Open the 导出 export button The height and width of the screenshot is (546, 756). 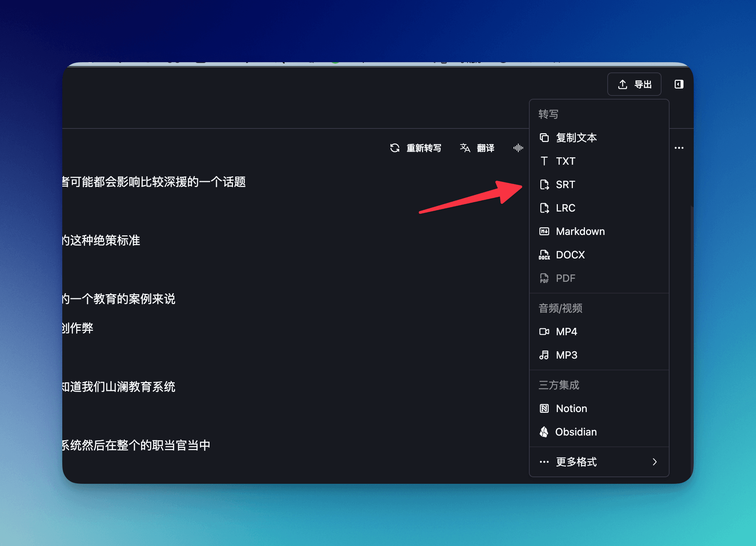point(634,84)
